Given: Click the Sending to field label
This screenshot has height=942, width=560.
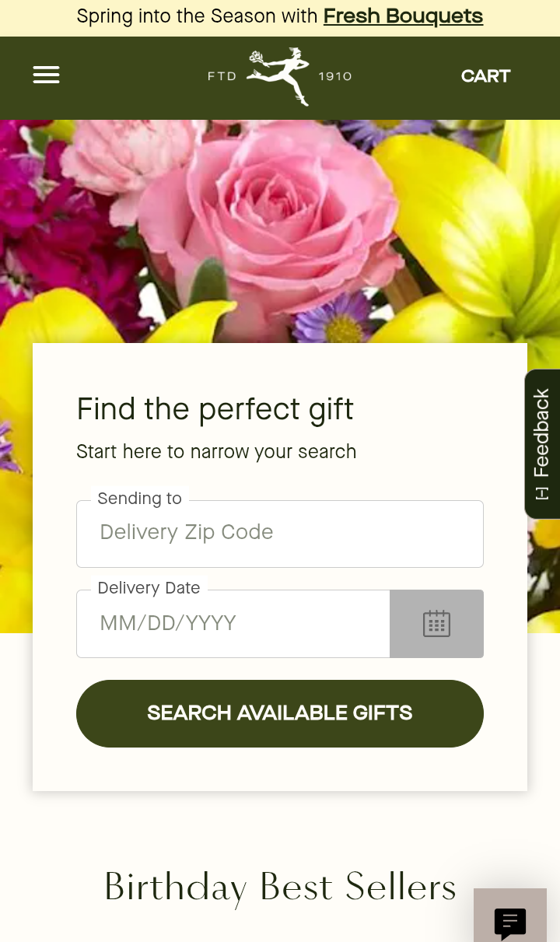Looking at the screenshot, I should (139, 499).
